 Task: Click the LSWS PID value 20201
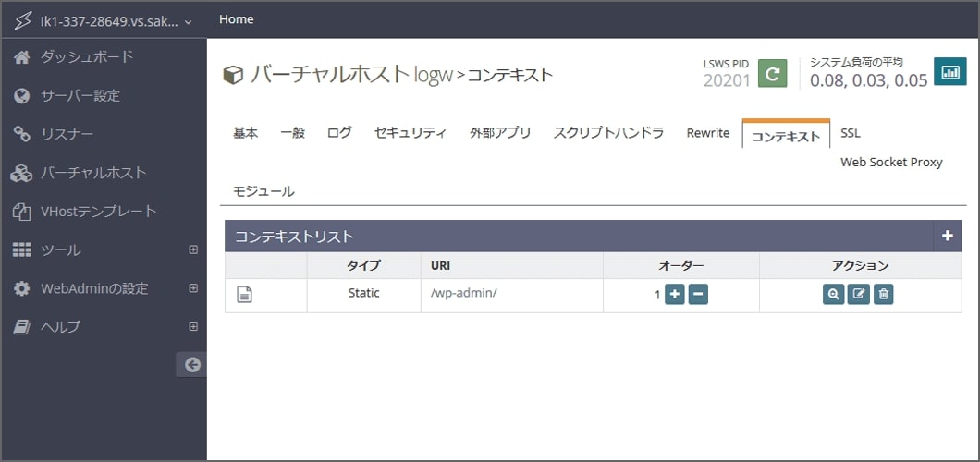[x=727, y=80]
